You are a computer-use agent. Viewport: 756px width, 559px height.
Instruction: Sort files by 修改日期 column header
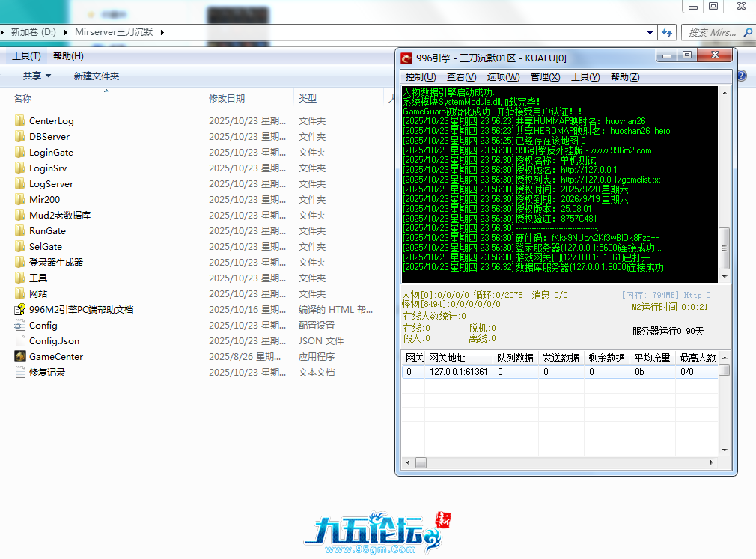(227, 98)
